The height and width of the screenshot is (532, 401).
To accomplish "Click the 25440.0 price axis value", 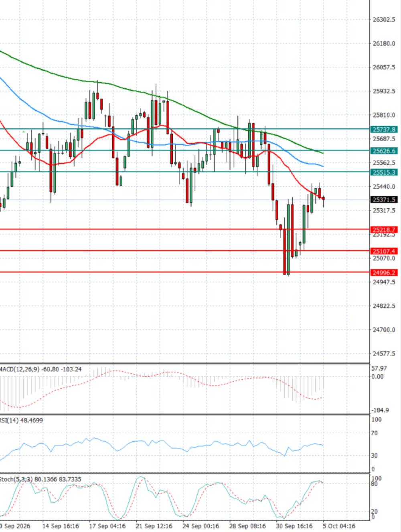I will coord(384,187).
